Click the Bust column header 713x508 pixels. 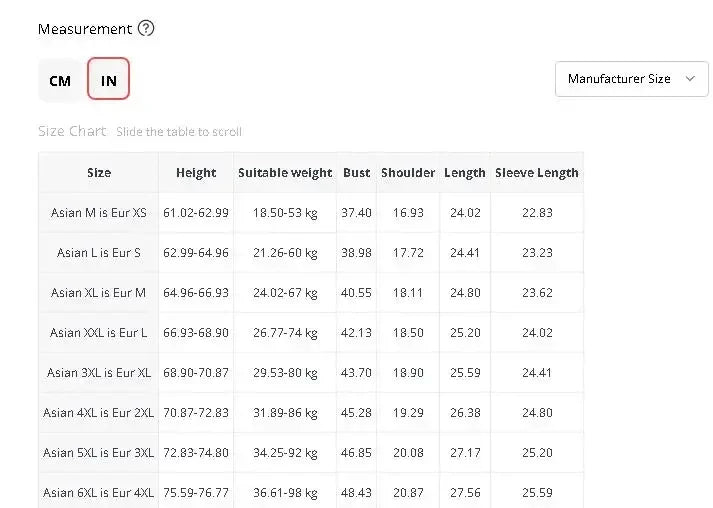pyautogui.click(x=357, y=173)
